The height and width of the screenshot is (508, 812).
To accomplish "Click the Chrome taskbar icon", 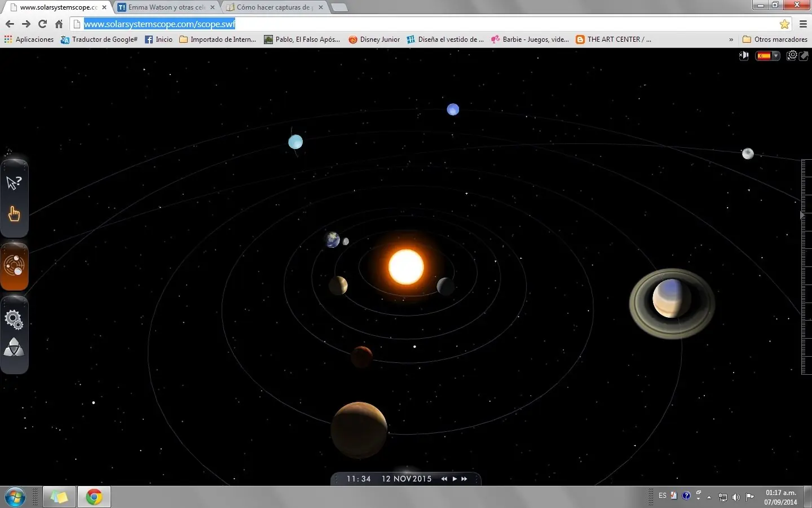I will (94, 497).
